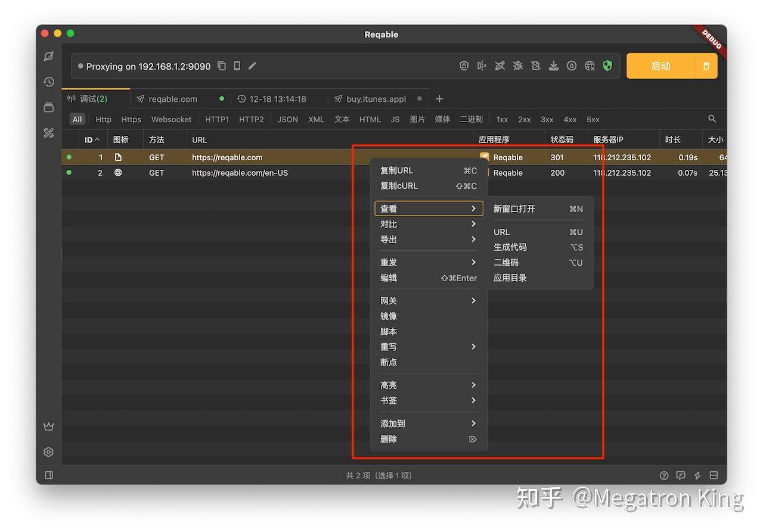
Task: Switch to the 调试(2) tab
Action: pos(95,99)
